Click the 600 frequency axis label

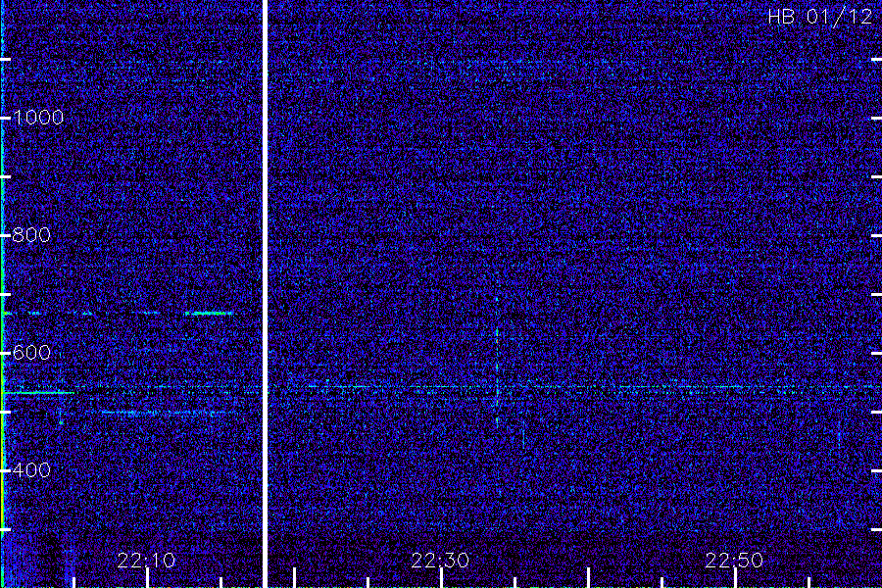31,353
